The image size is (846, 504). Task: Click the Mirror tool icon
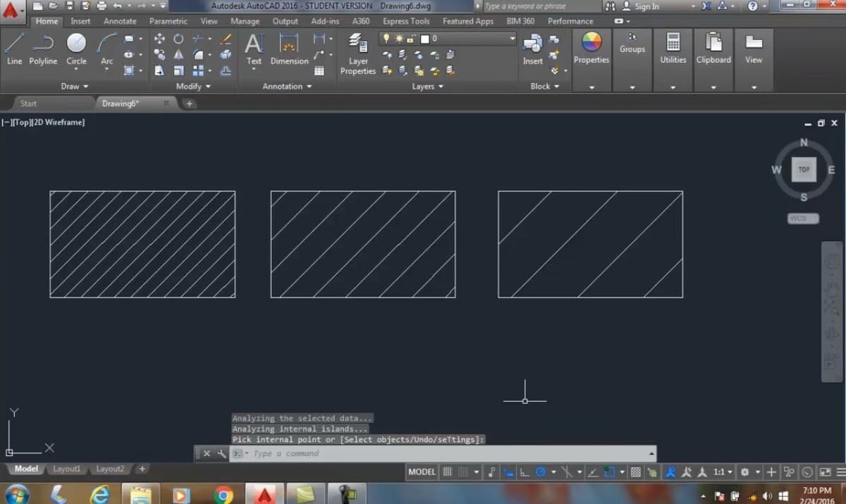click(x=178, y=54)
